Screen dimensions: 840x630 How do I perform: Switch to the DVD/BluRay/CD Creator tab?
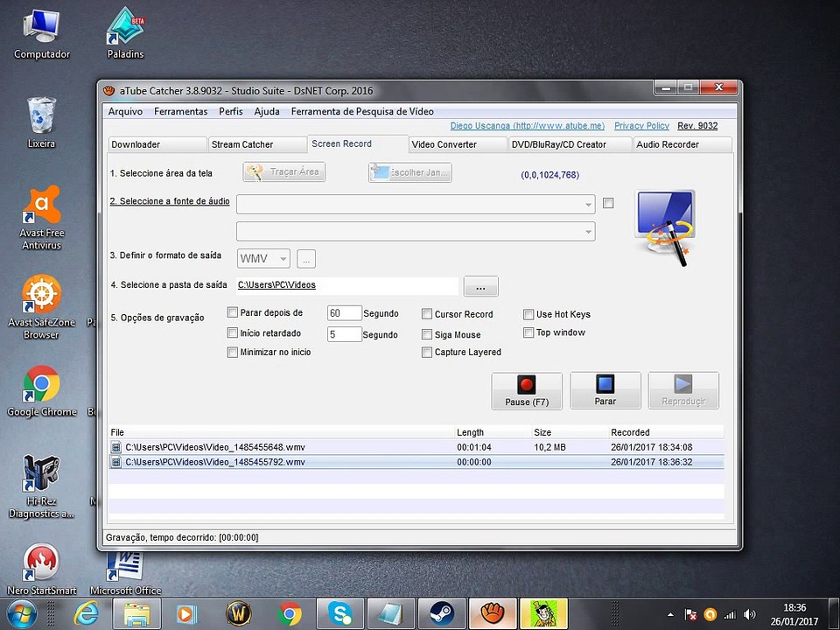tap(570, 144)
